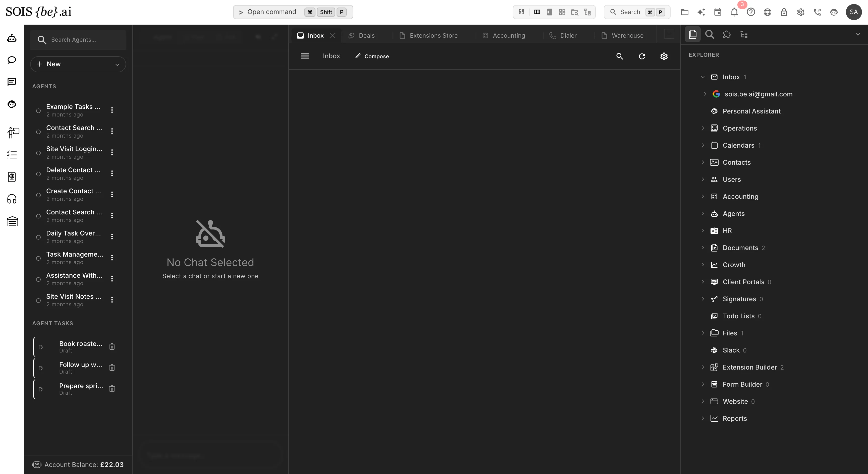Focus the Search Agents input field
The height and width of the screenshot is (474, 868).
click(x=78, y=40)
